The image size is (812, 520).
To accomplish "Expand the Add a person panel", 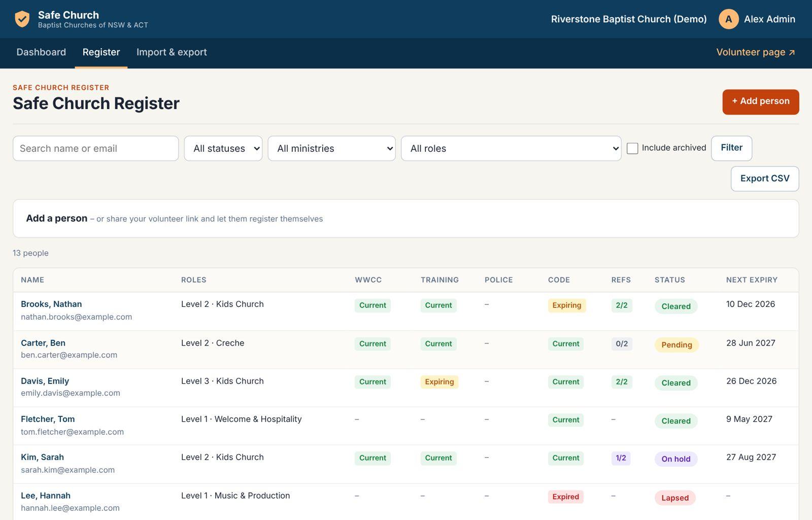I will pos(405,219).
